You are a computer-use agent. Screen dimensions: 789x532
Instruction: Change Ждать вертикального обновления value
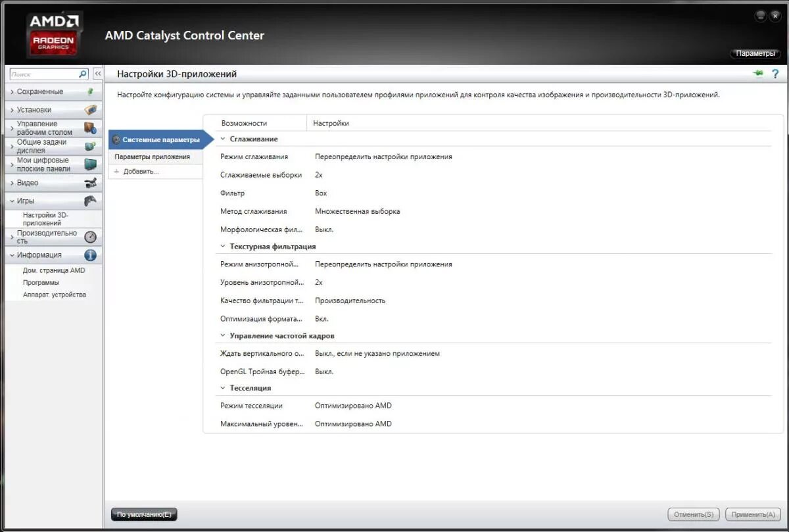(x=377, y=354)
